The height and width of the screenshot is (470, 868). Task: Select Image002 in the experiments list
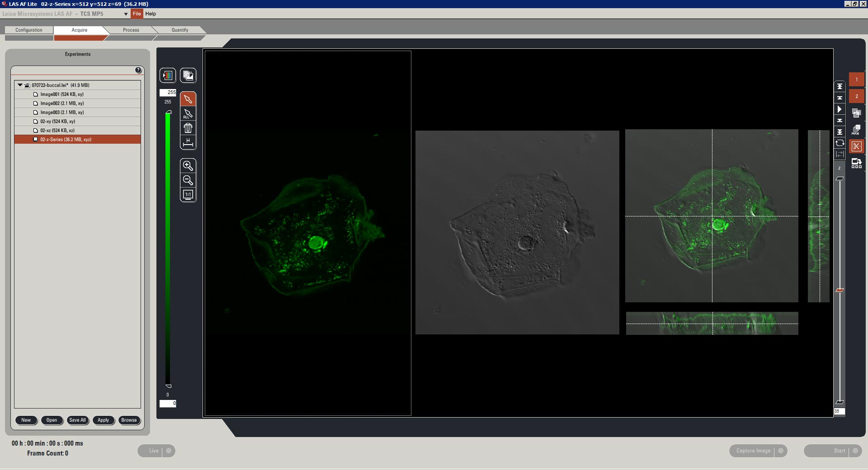(x=62, y=103)
